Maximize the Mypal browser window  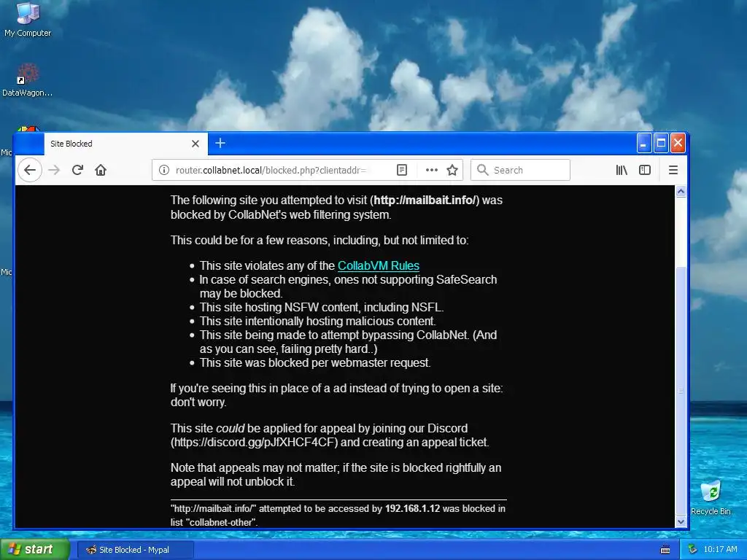pyautogui.click(x=661, y=144)
